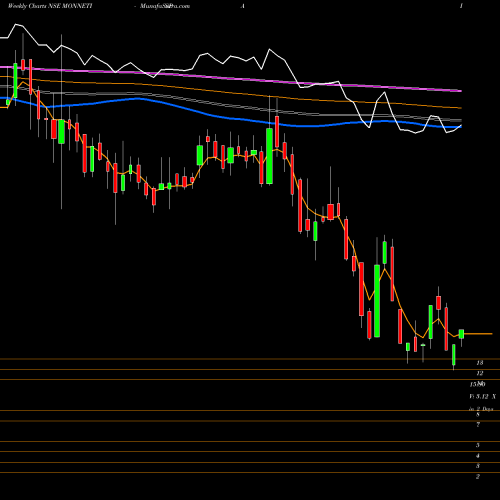
Task: Click the price label '4'
Action: 478,456
